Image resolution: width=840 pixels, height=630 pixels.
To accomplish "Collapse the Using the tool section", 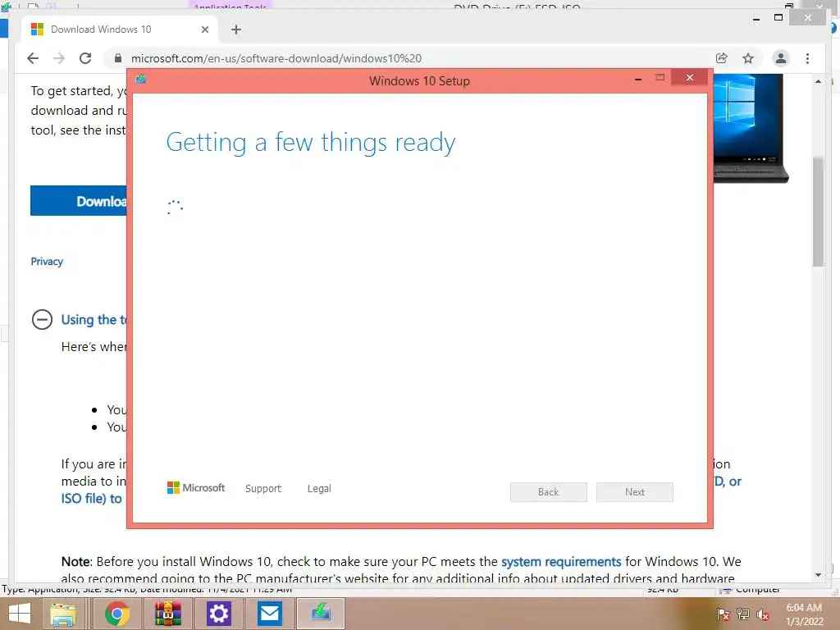I will (43, 319).
